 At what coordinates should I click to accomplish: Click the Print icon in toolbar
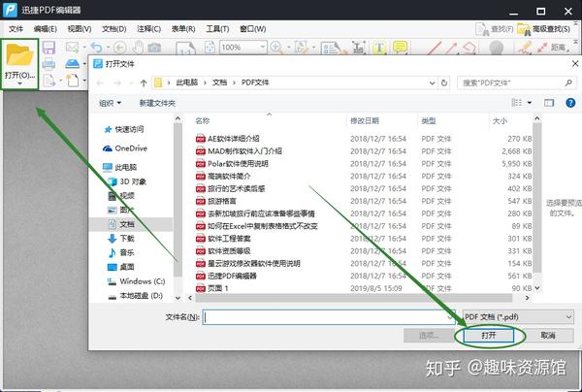click(x=48, y=64)
